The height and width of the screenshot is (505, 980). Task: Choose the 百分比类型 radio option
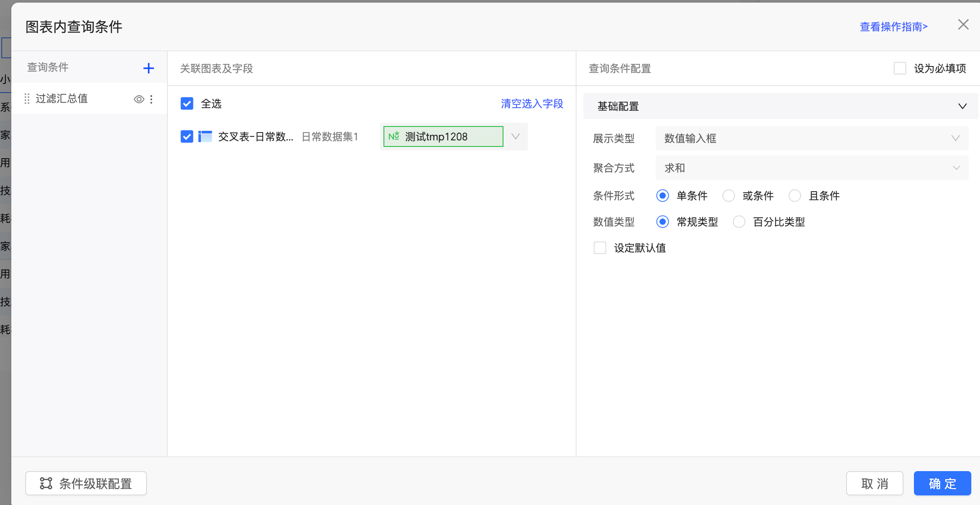739,222
